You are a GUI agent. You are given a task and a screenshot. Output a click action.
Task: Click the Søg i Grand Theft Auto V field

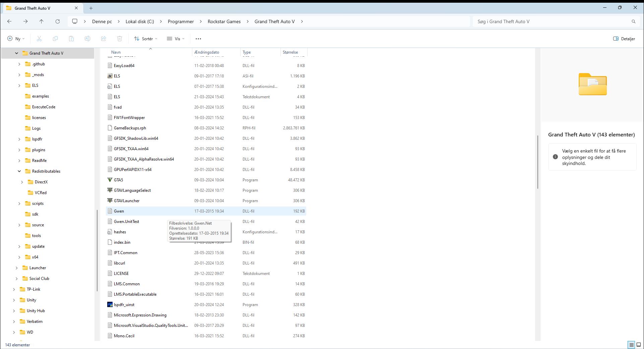tap(553, 21)
